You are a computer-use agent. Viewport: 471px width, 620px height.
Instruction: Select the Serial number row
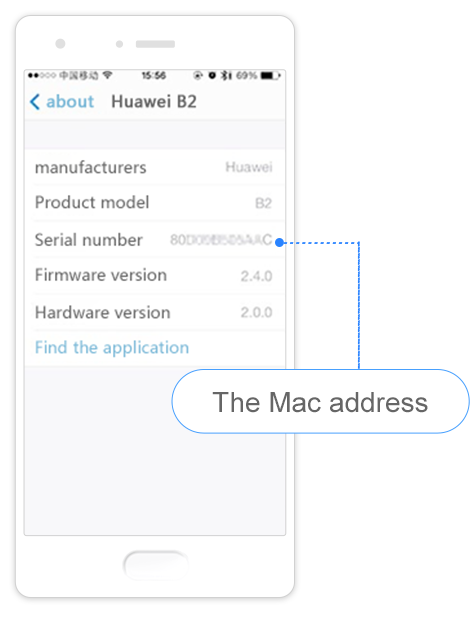click(x=155, y=240)
